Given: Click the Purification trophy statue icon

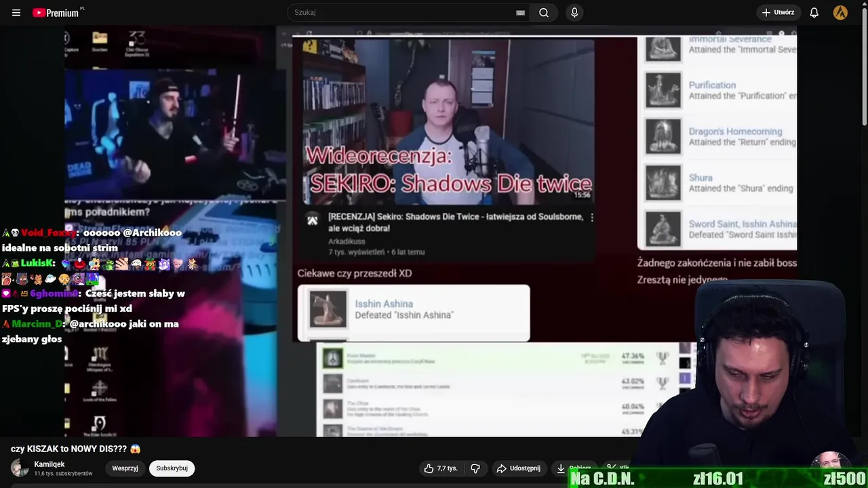Looking at the screenshot, I should pyautogui.click(x=663, y=89).
